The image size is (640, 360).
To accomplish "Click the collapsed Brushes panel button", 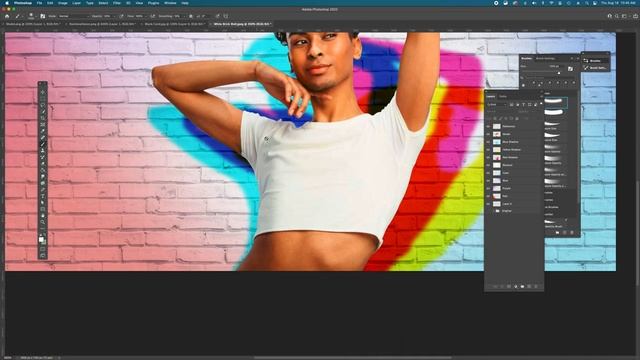I will (x=596, y=61).
